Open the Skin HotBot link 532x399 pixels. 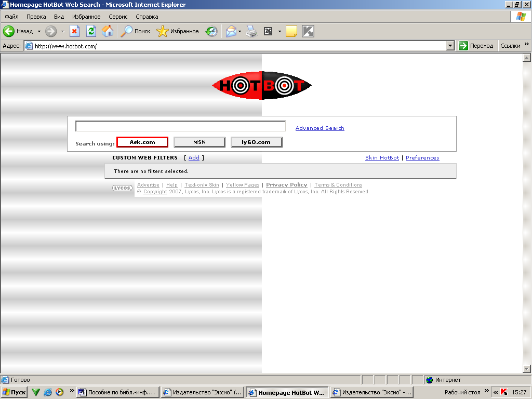382,158
